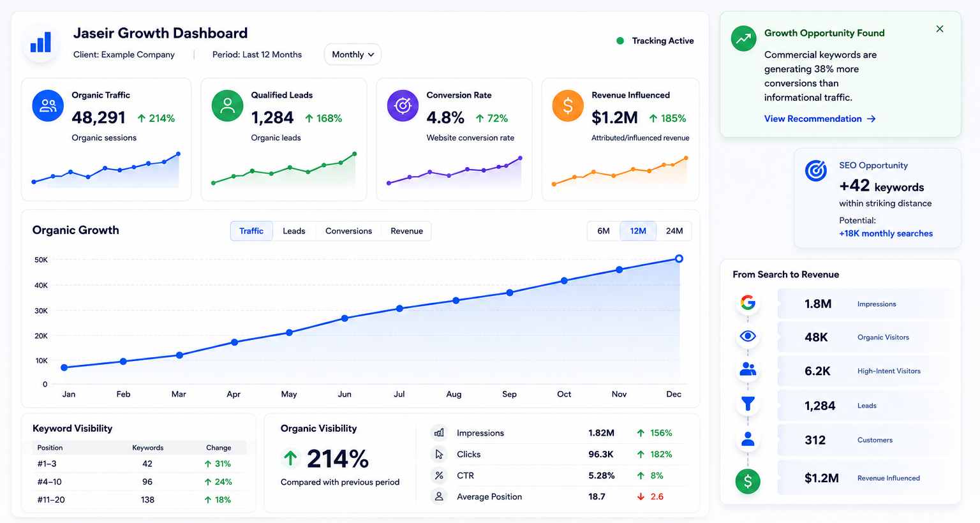980x523 pixels.
Task: Click the December data point on chart
Action: click(x=679, y=259)
